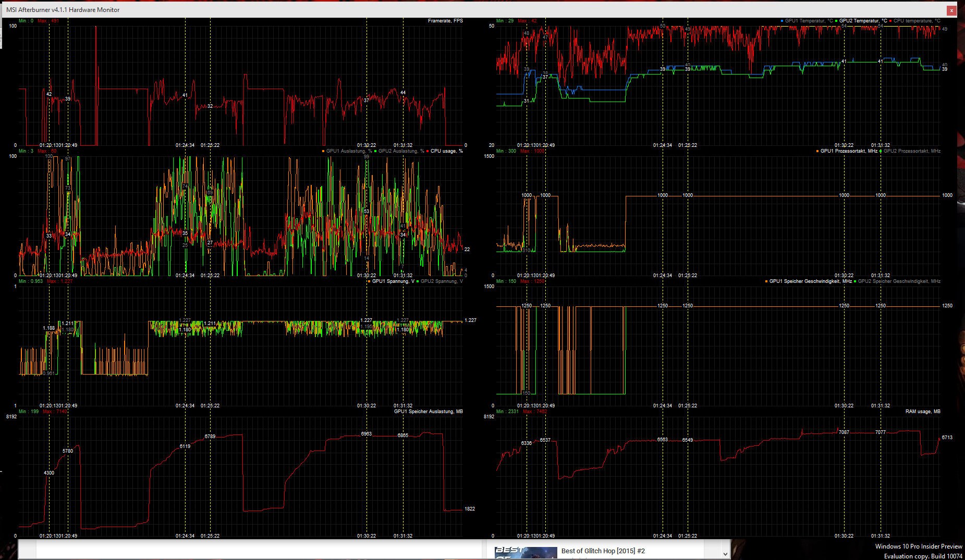Select the 'GPU1 Auslastung, %' legend label
The width and height of the screenshot is (965, 560).
[349, 151]
